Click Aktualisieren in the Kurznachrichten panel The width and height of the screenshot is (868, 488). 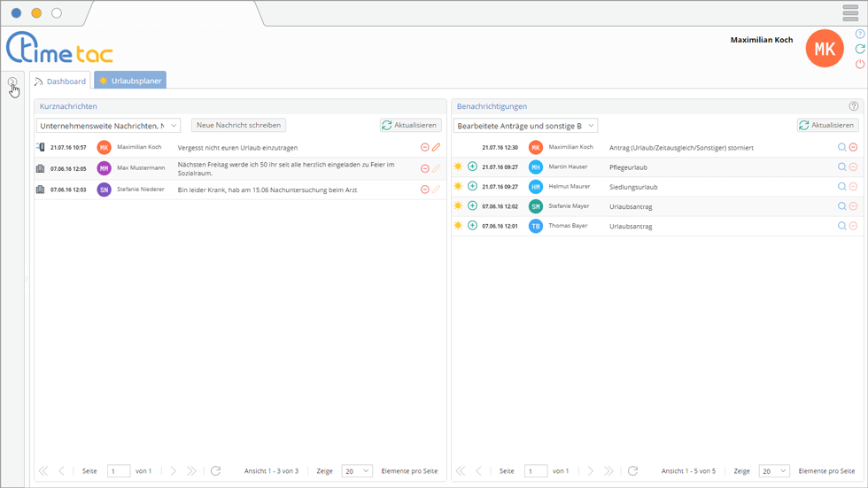[410, 126]
